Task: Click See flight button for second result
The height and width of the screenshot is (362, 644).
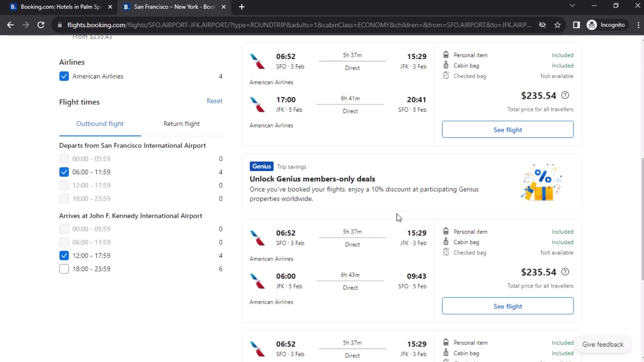Action: (508, 306)
